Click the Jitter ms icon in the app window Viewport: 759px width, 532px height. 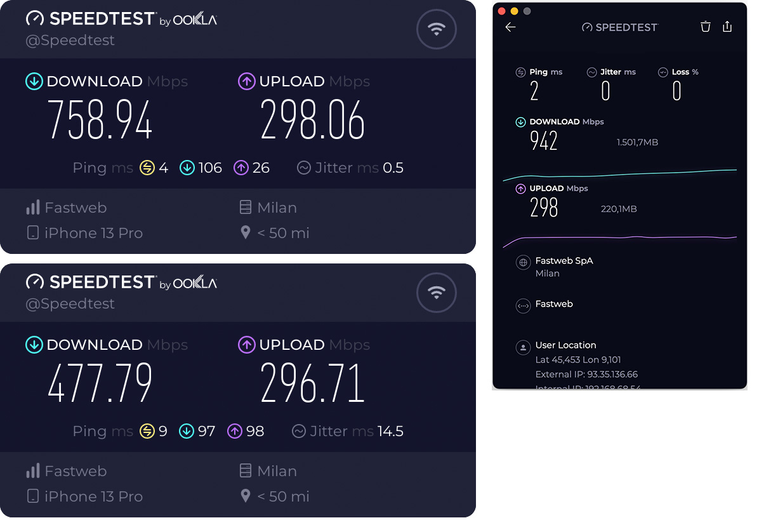tap(591, 72)
